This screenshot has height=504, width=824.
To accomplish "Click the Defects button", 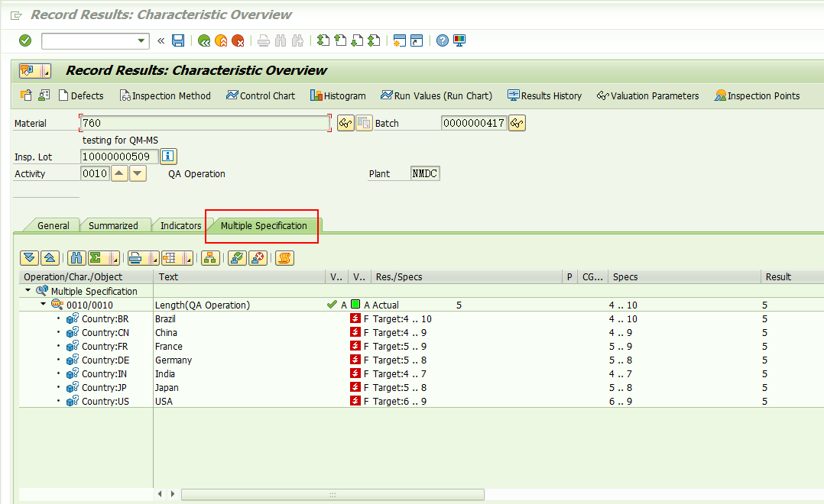I will click(x=81, y=95).
